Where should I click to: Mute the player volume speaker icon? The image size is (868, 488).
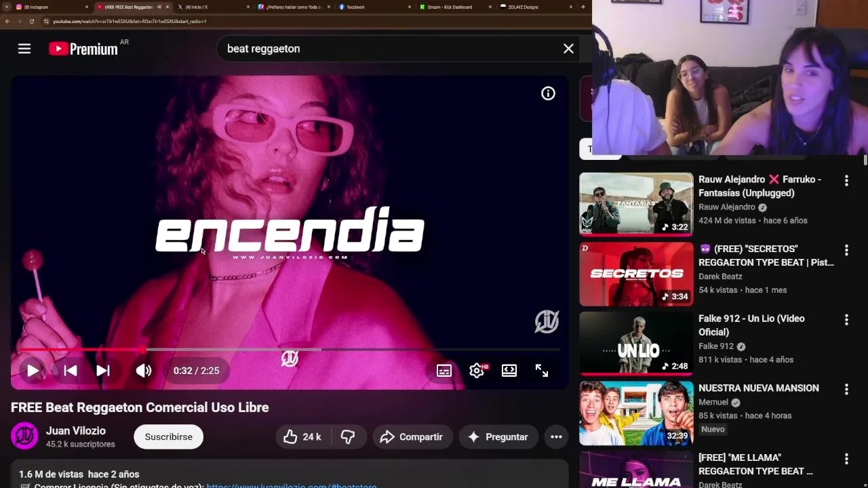coord(143,371)
